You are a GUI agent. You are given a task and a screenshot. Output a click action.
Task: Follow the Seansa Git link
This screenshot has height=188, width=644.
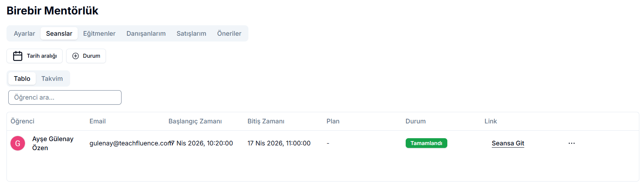coord(508,143)
